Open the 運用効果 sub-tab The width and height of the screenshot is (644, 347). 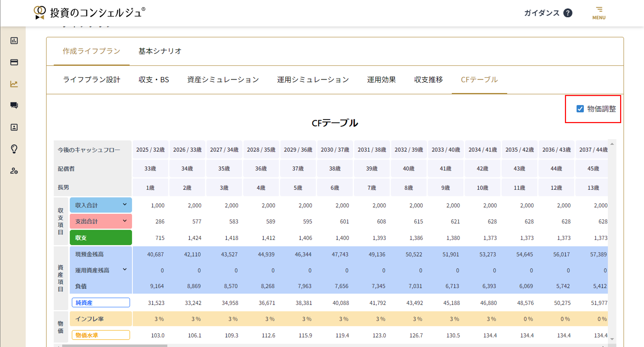tap(381, 80)
